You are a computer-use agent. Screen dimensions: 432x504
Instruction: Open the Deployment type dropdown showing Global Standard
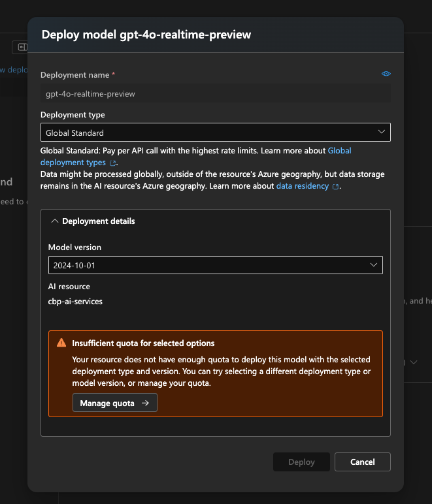click(216, 132)
